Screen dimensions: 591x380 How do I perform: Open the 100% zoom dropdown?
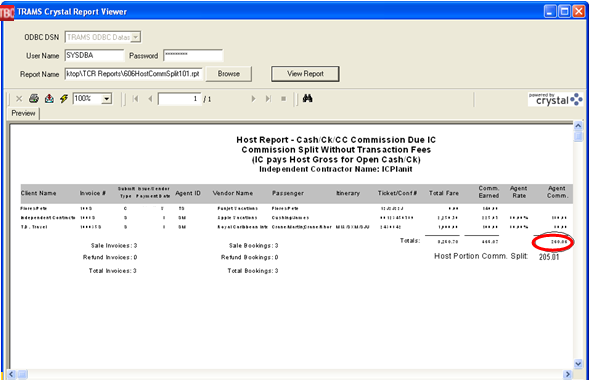[x=107, y=99]
